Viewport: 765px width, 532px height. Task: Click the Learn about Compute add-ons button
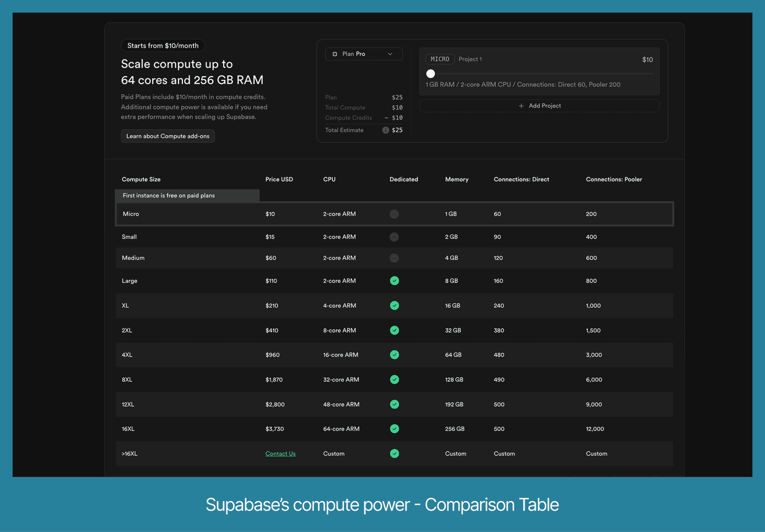(x=167, y=136)
